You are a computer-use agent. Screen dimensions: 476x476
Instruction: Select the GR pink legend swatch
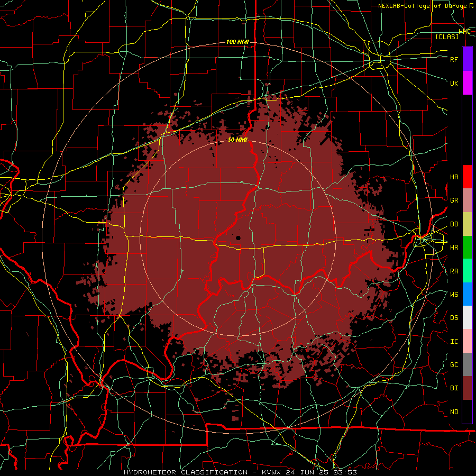(x=467, y=200)
